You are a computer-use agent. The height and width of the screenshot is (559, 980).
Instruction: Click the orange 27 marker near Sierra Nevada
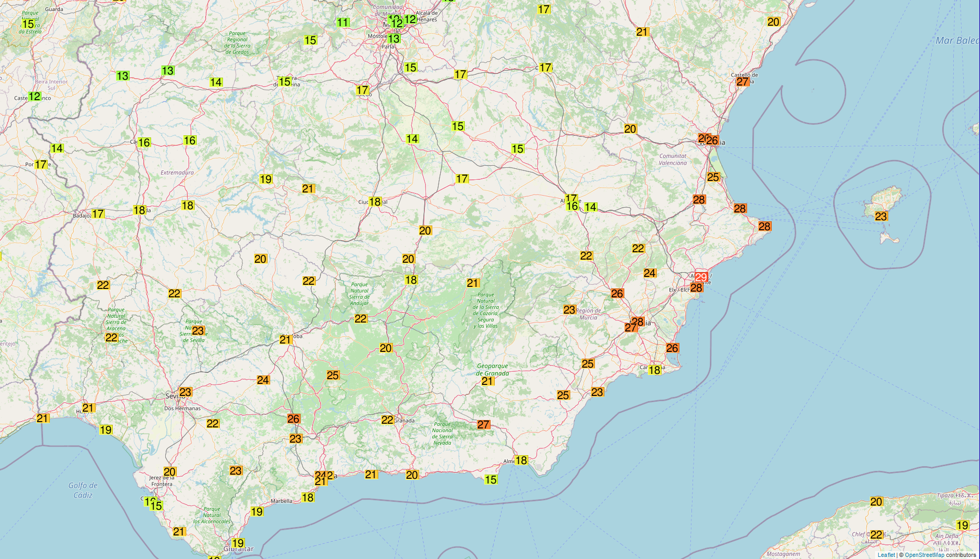483,425
